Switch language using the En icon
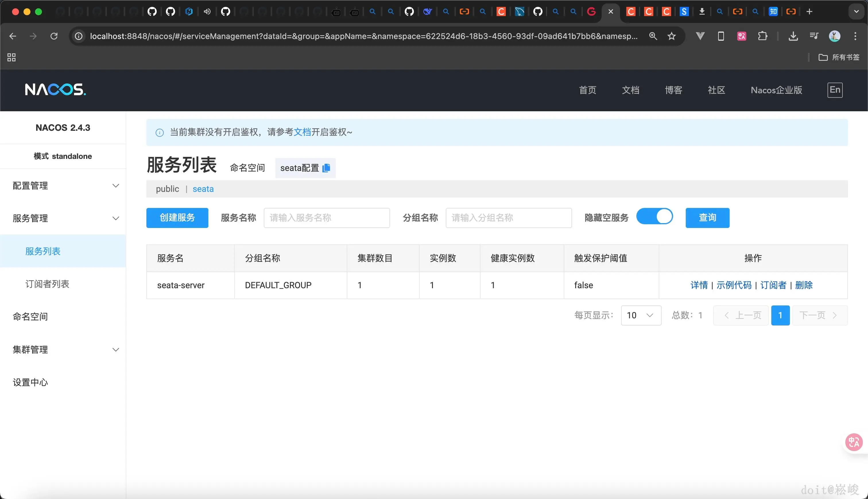Viewport: 868px width, 499px height. pyautogui.click(x=835, y=90)
